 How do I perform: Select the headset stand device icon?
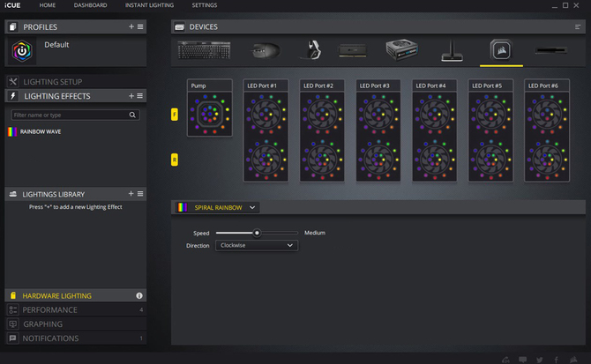click(452, 51)
